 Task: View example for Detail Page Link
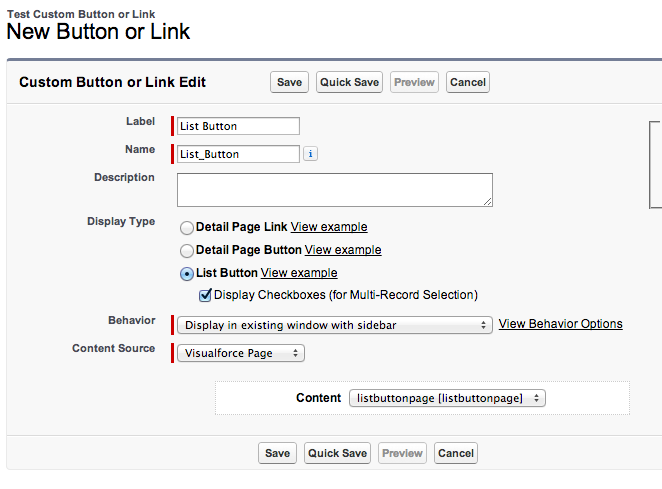tap(329, 227)
